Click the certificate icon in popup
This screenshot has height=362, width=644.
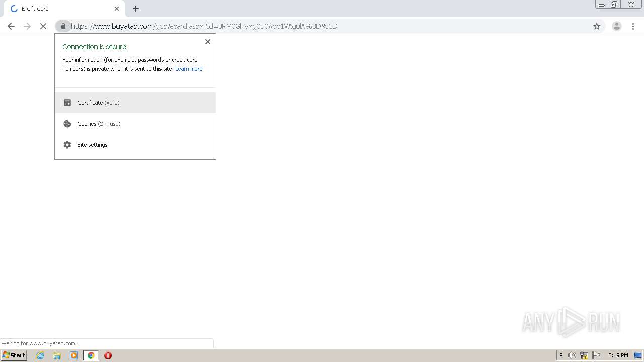point(67,103)
